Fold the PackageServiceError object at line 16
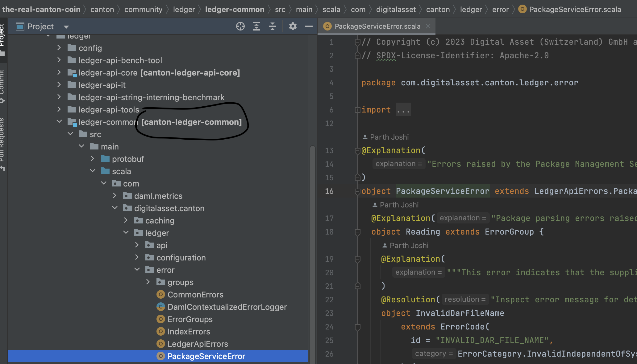The width and height of the screenshot is (637, 364). pos(358,191)
